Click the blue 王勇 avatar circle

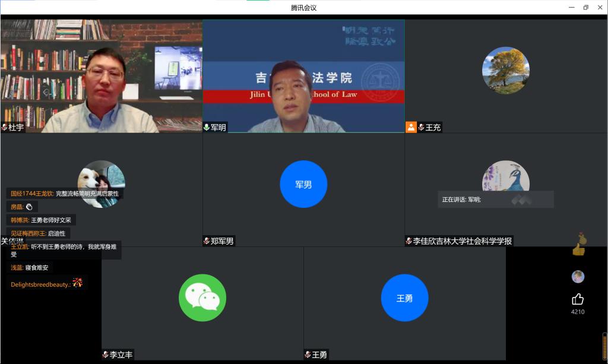(404, 297)
